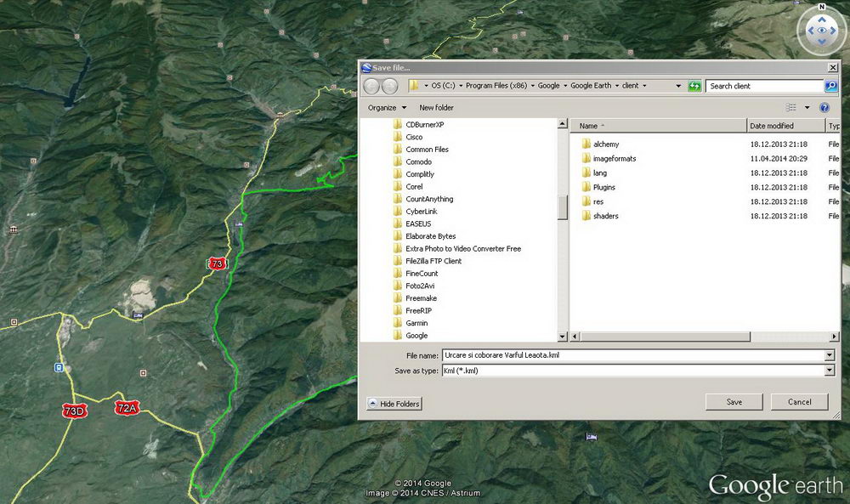Image resolution: width=850 pixels, height=504 pixels.
Task: Click Hide Folders button
Action: [x=394, y=404]
